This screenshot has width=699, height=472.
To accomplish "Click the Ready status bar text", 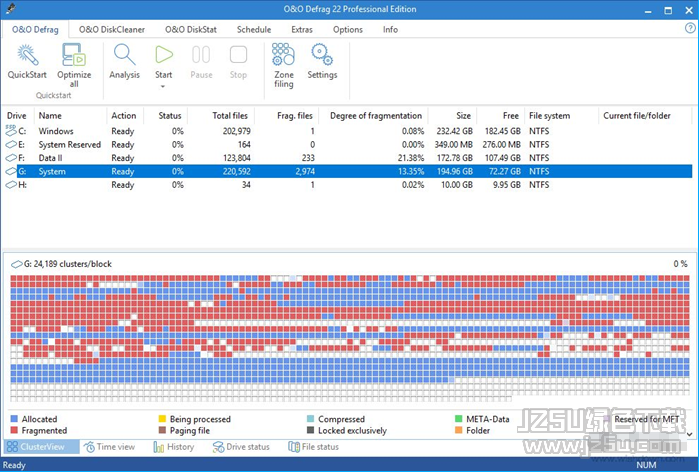I will pyautogui.click(x=14, y=465).
